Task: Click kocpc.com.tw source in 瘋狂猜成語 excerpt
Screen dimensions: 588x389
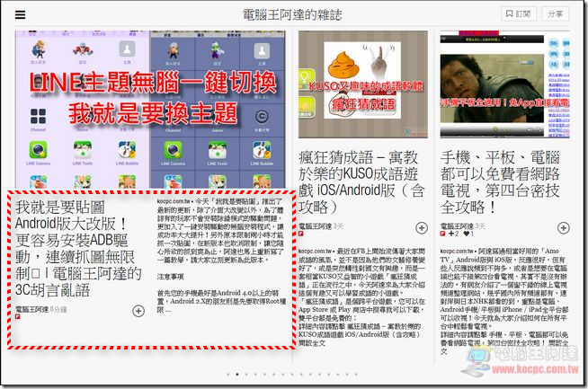Action: coord(315,251)
